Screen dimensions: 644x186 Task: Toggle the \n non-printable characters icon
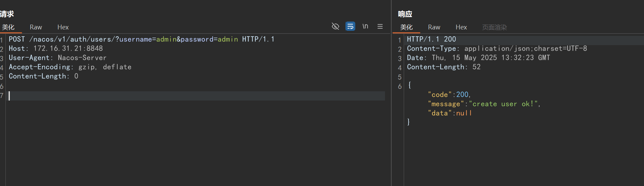(x=365, y=26)
